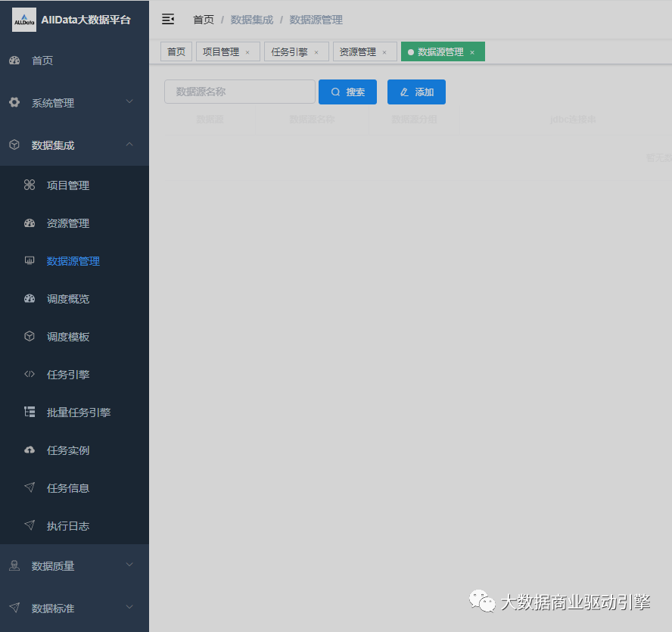The image size is (672, 632).
Task: Close the 资源管理 tab
Action: click(x=384, y=53)
